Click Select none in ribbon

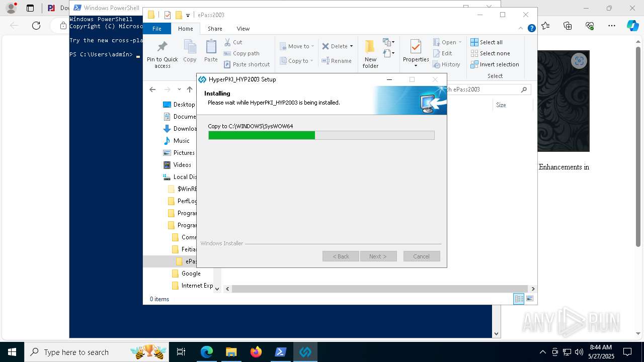click(490, 53)
